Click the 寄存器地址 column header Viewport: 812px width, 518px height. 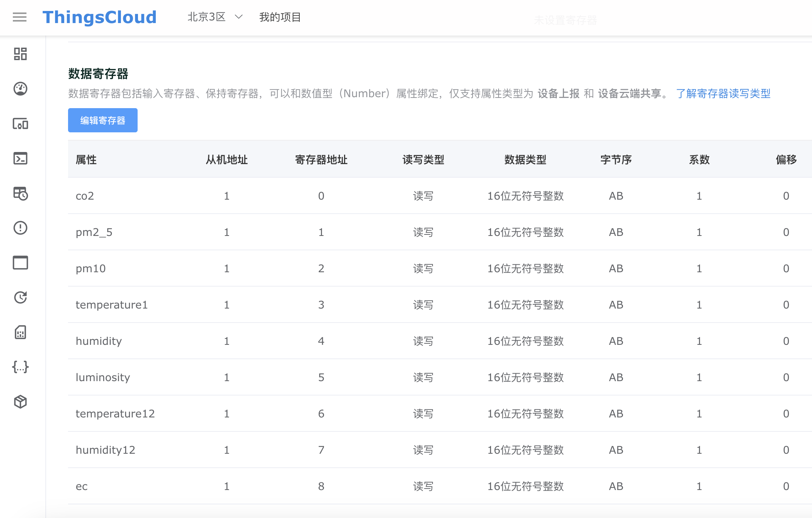(x=321, y=160)
